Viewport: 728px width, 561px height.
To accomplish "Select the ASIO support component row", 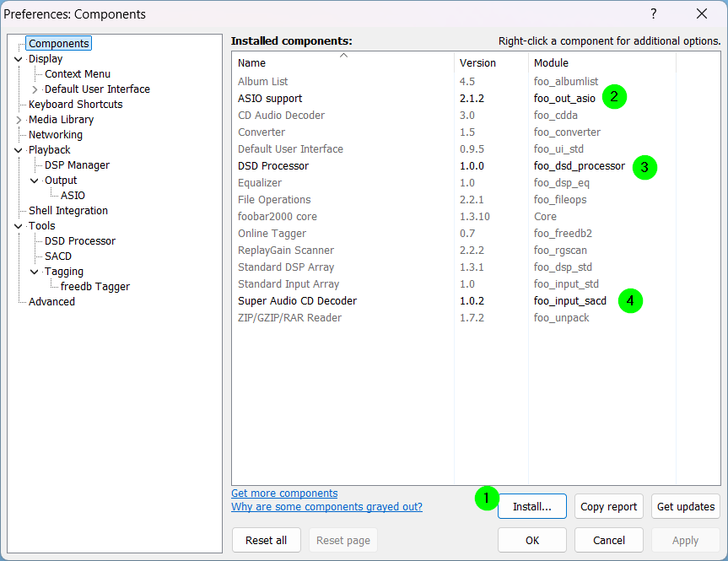I will (269, 99).
